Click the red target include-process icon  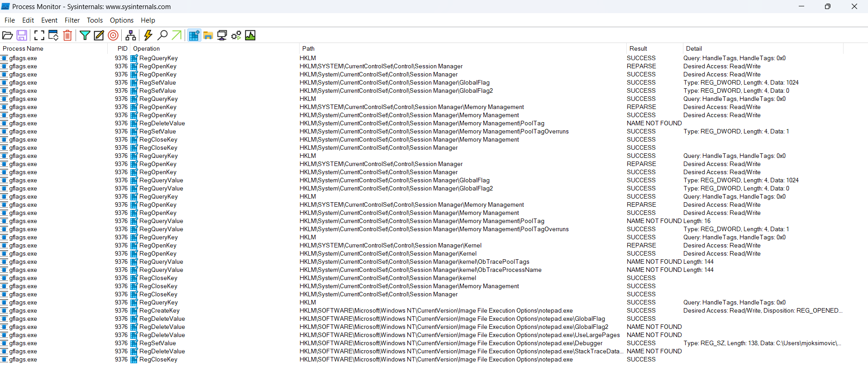click(113, 35)
